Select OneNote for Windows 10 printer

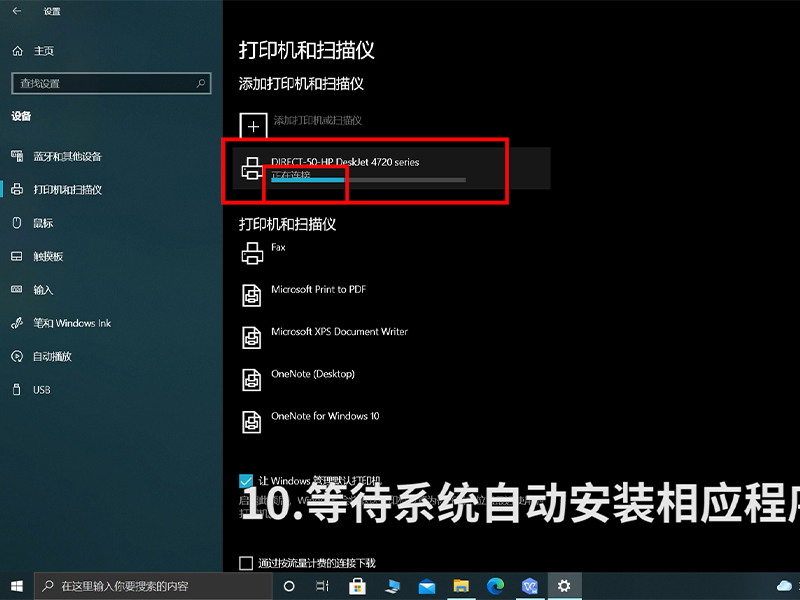(x=325, y=416)
